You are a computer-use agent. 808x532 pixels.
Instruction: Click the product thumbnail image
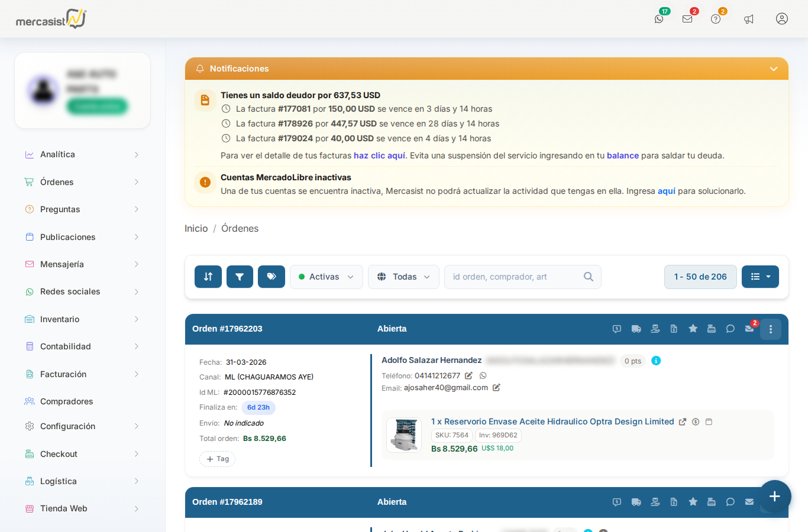(x=404, y=435)
